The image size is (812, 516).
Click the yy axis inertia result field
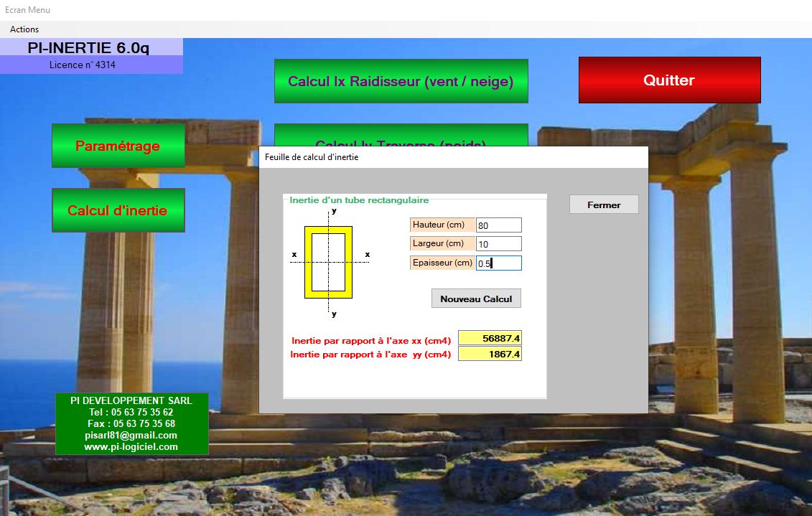point(490,354)
